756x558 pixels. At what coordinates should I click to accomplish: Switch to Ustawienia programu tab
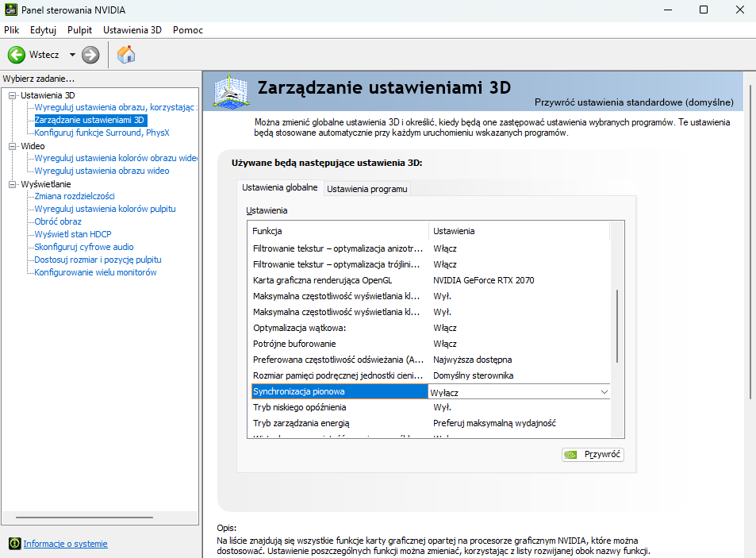pyautogui.click(x=367, y=189)
